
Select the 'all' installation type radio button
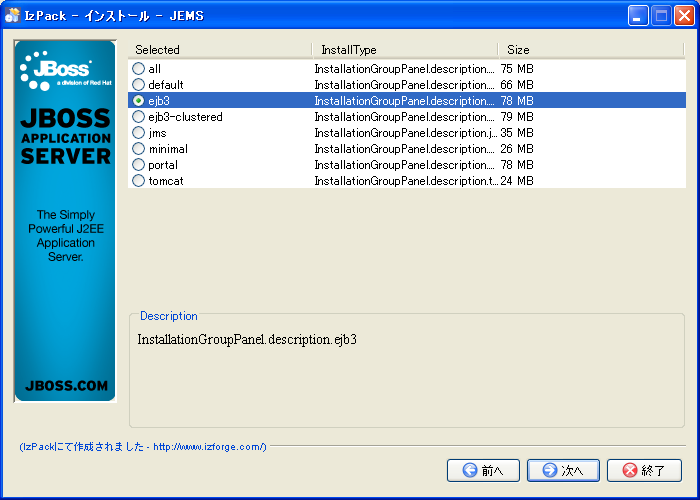point(138,69)
